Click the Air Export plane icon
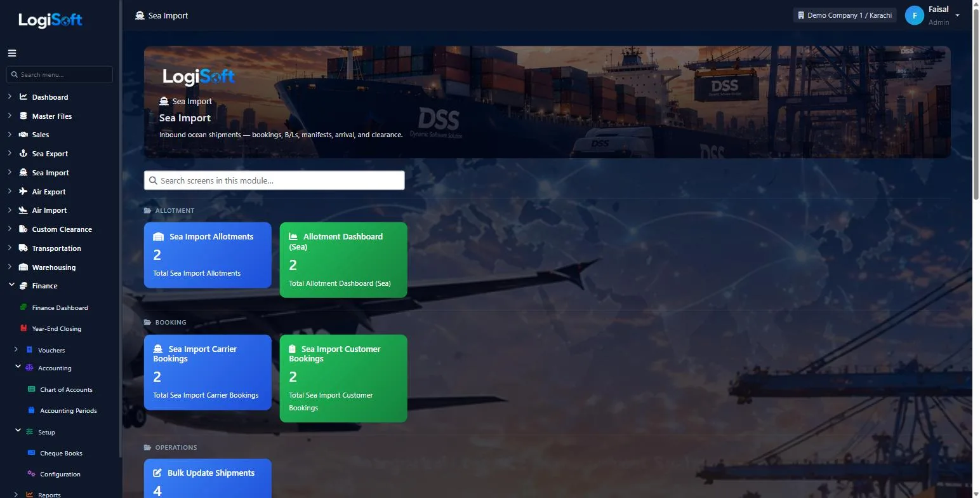The height and width of the screenshot is (498, 980). [23, 191]
